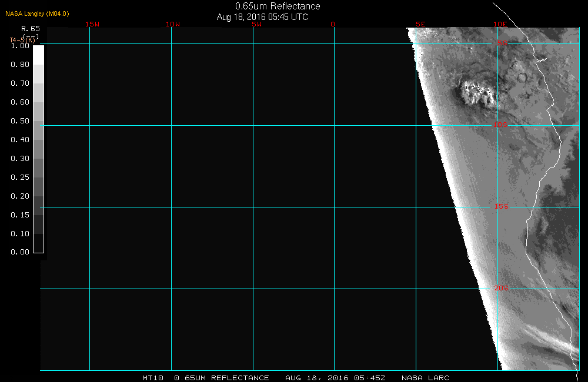Click the 0.15 colorbar value
Image resolution: width=588 pixels, height=382 pixels.
(x=20, y=215)
